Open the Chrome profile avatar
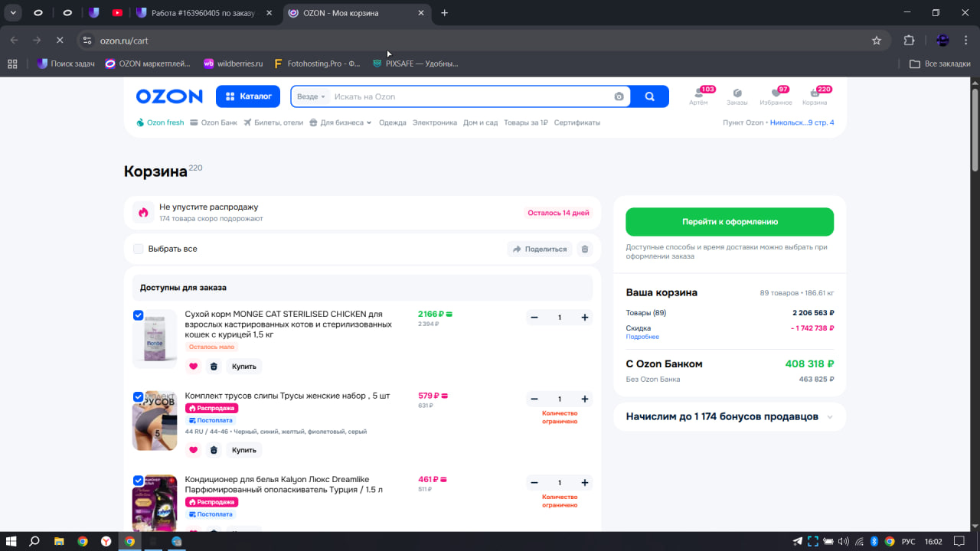This screenshot has width=980, height=551. (942, 41)
